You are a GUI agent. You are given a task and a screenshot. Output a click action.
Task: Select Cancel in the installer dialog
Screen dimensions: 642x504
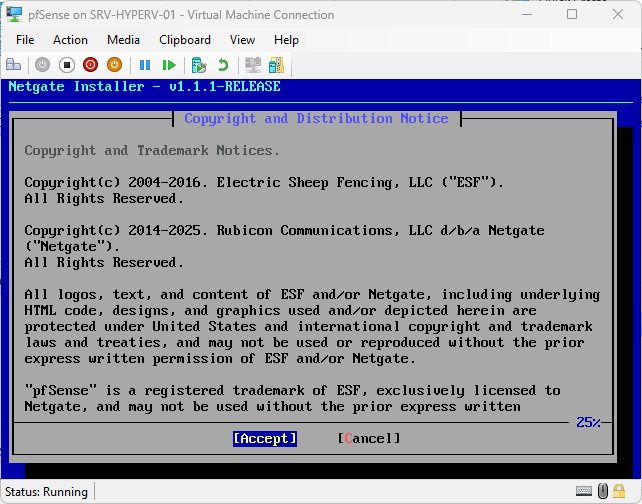click(369, 438)
